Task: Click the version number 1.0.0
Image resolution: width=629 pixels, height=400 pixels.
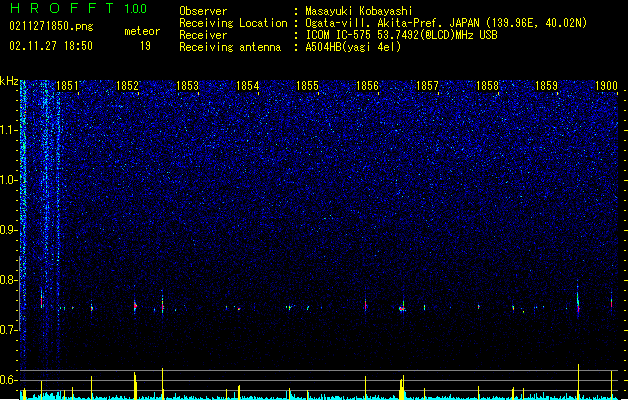Action: tap(135, 9)
